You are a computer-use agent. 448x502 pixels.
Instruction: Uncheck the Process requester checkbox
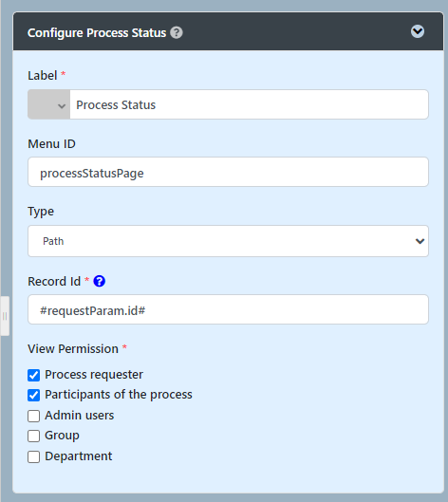(x=33, y=375)
